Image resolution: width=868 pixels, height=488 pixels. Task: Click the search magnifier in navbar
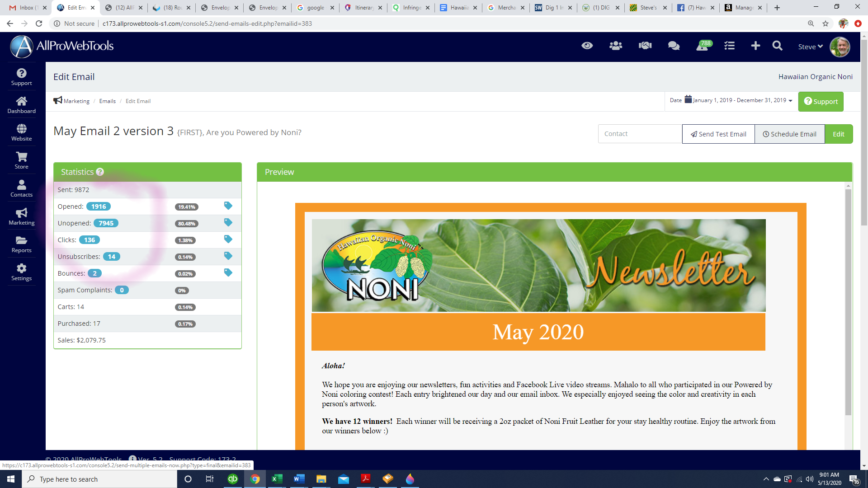tap(777, 46)
